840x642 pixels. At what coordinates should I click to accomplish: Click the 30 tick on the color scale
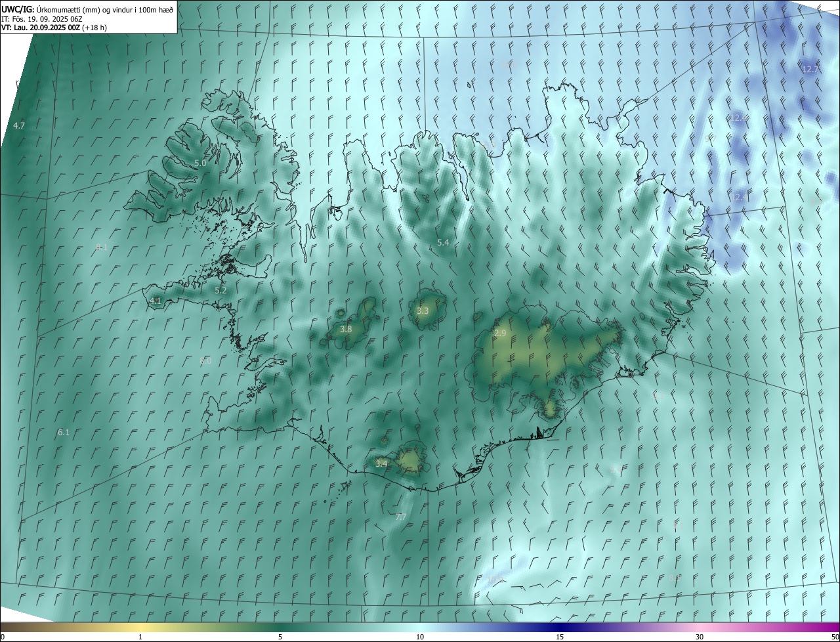[700, 637]
